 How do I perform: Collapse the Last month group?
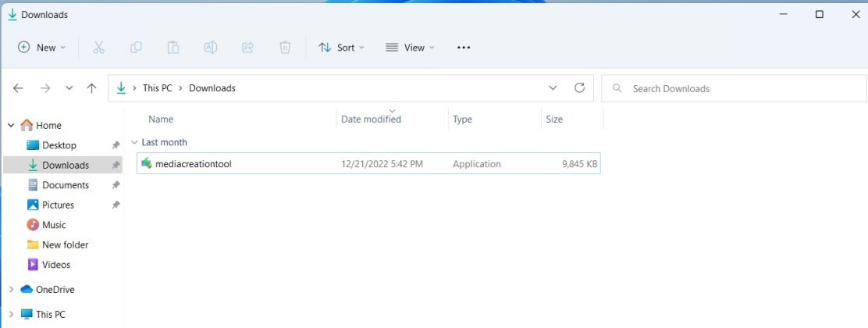pos(134,142)
